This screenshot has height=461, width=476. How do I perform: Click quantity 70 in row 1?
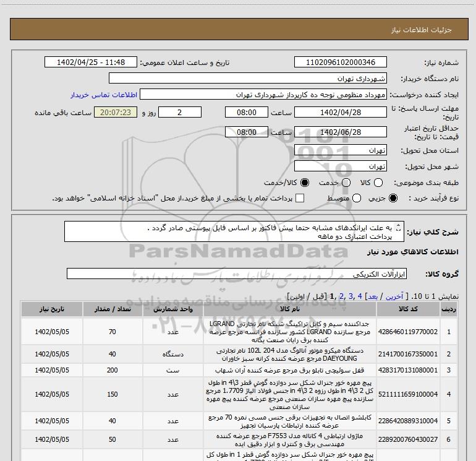click(113, 332)
